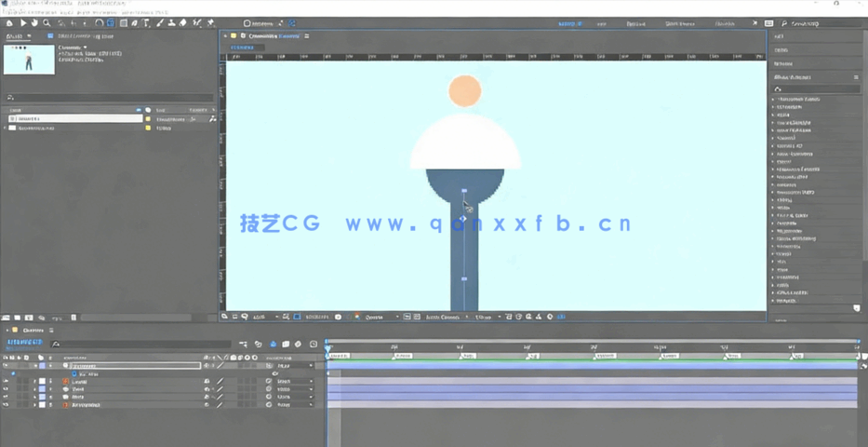Image resolution: width=868 pixels, height=447 pixels.
Task: Click the timeline layer search field
Action: pos(140,344)
